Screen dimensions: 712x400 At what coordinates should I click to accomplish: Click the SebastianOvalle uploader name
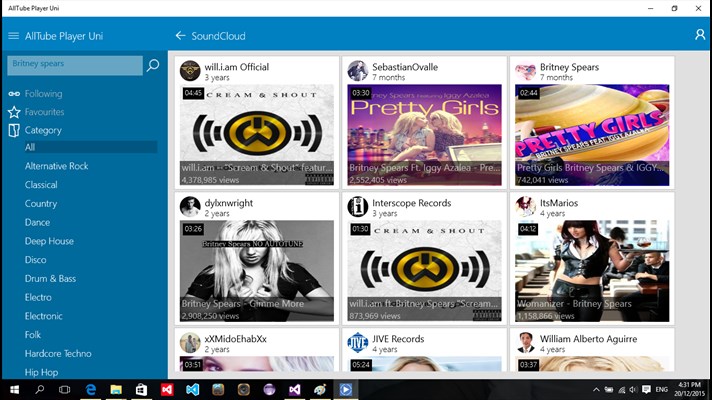click(x=405, y=67)
